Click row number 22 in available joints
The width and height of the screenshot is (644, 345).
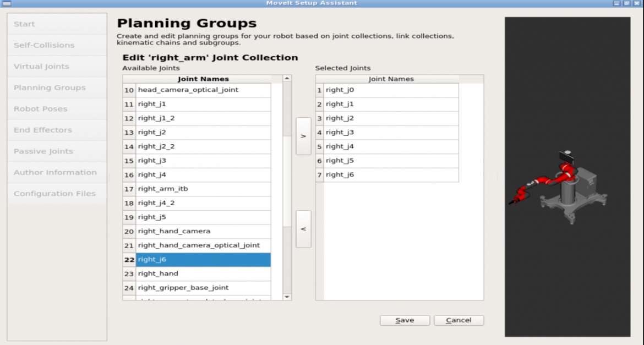coord(129,260)
